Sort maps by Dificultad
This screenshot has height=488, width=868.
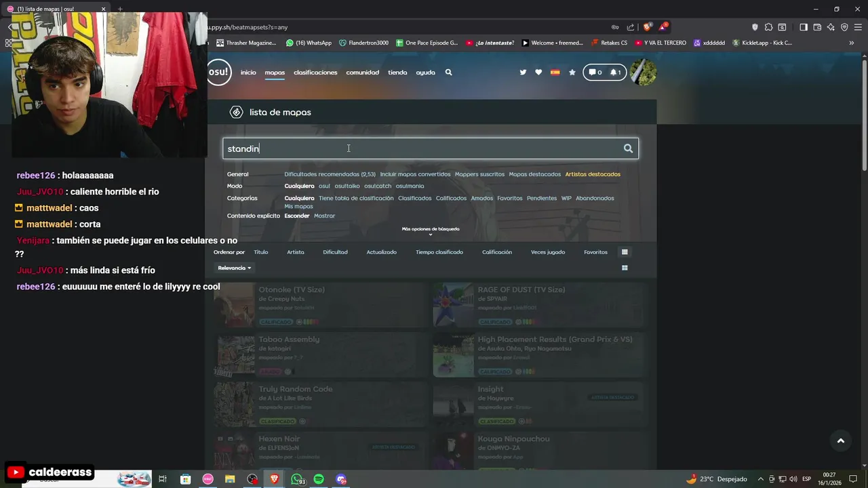click(335, 252)
